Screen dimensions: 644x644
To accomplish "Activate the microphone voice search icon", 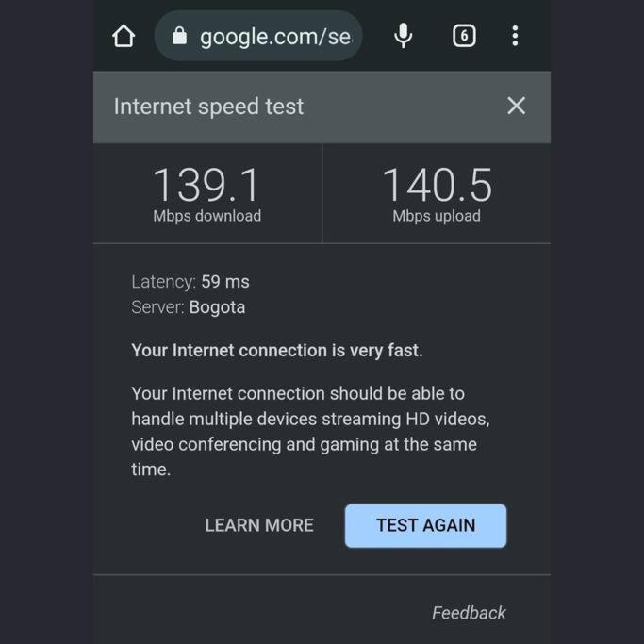I will point(403,36).
